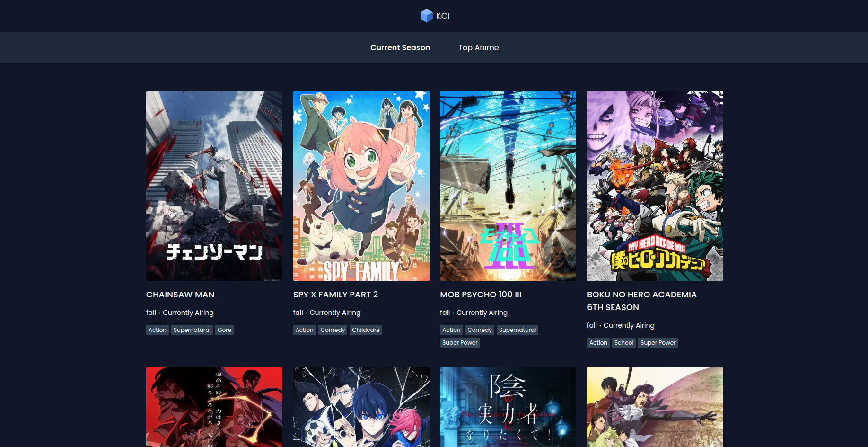868x447 pixels.
Task: Open the red samurai anime poster in second row
Action: click(x=214, y=407)
